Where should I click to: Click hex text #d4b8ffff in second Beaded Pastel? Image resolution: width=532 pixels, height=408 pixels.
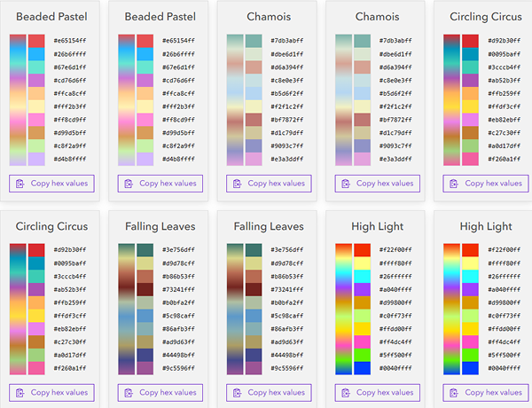pos(178,159)
